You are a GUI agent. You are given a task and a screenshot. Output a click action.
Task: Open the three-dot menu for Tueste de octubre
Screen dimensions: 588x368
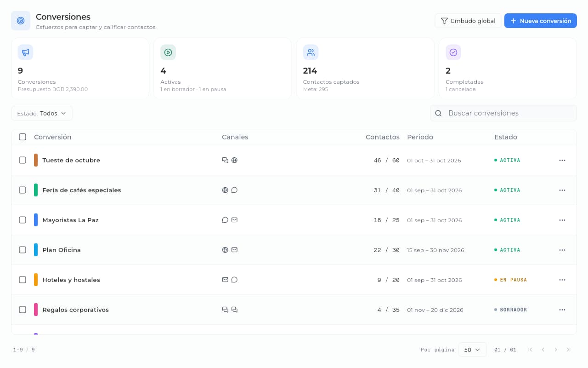(x=562, y=160)
